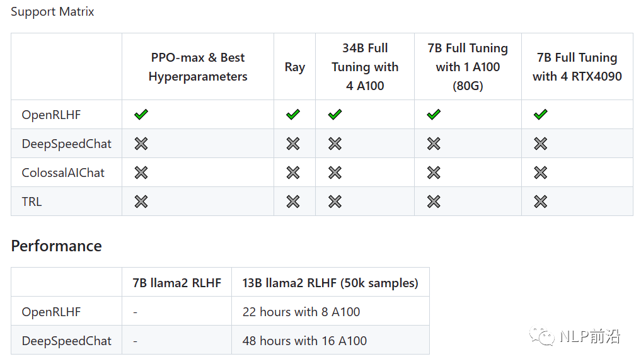Click the Performance section heading

(57, 246)
